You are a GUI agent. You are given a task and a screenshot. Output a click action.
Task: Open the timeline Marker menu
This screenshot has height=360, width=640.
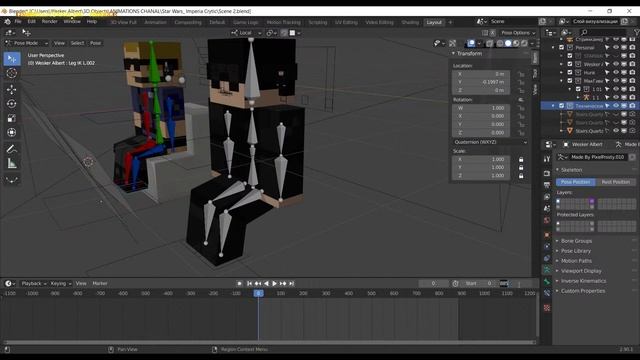(100, 283)
